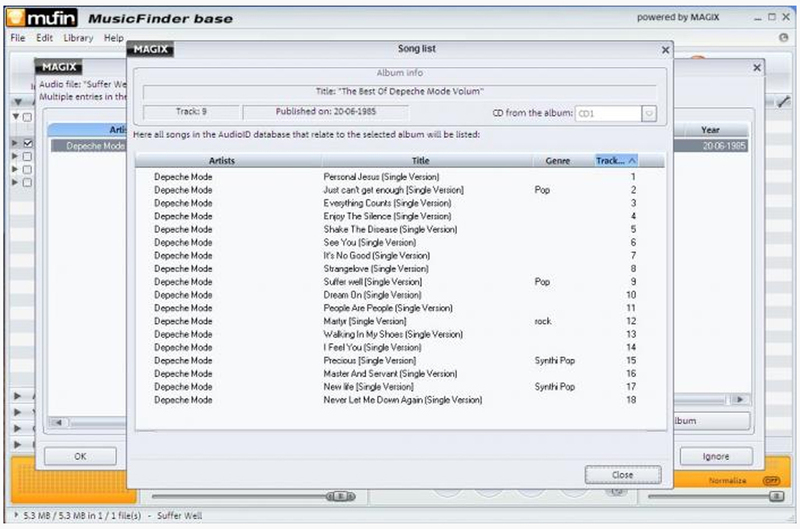Click the scroll left arrow in background list
The height and width of the screenshot is (529, 800).
click(x=58, y=422)
